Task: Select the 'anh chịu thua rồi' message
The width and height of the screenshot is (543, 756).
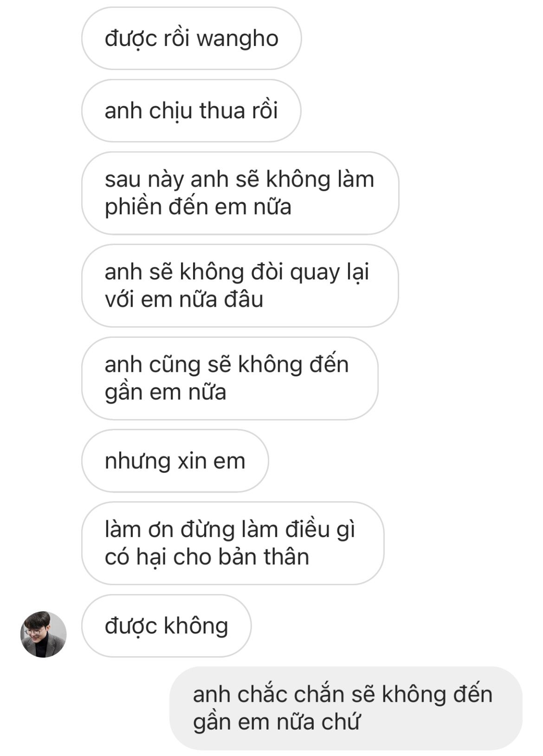Action: click(191, 111)
